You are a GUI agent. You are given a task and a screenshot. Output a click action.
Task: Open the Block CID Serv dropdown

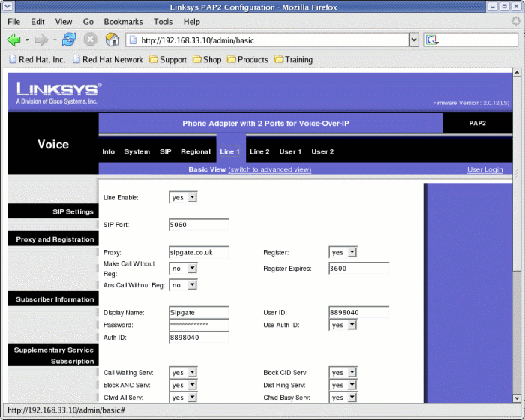[x=343, y=373]
